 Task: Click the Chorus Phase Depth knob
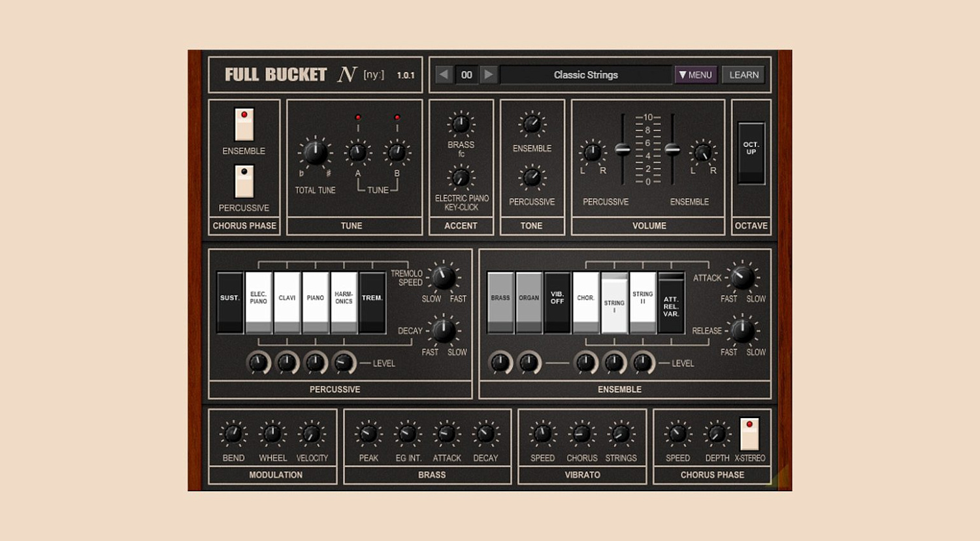click(717, 434)
